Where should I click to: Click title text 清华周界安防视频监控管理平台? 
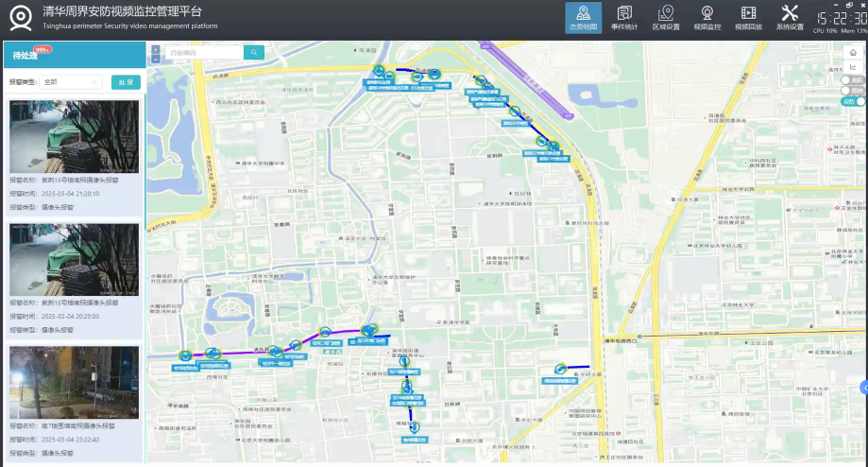pos(123,11)
